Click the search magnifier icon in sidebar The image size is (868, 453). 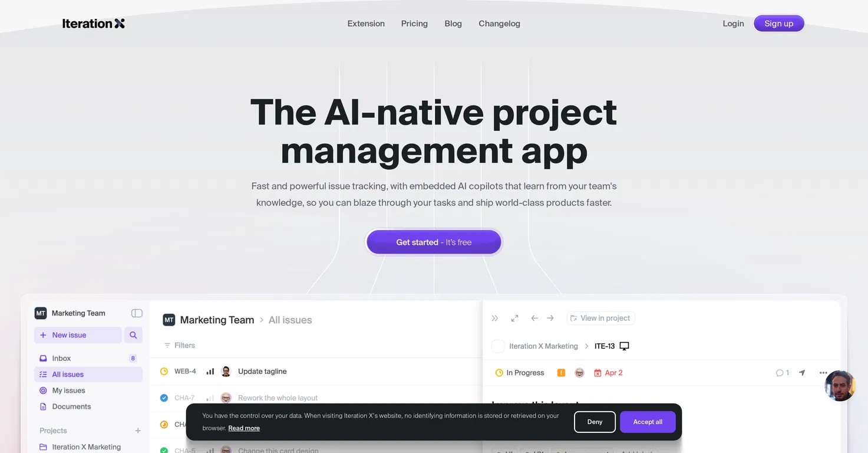pos(133,335)
